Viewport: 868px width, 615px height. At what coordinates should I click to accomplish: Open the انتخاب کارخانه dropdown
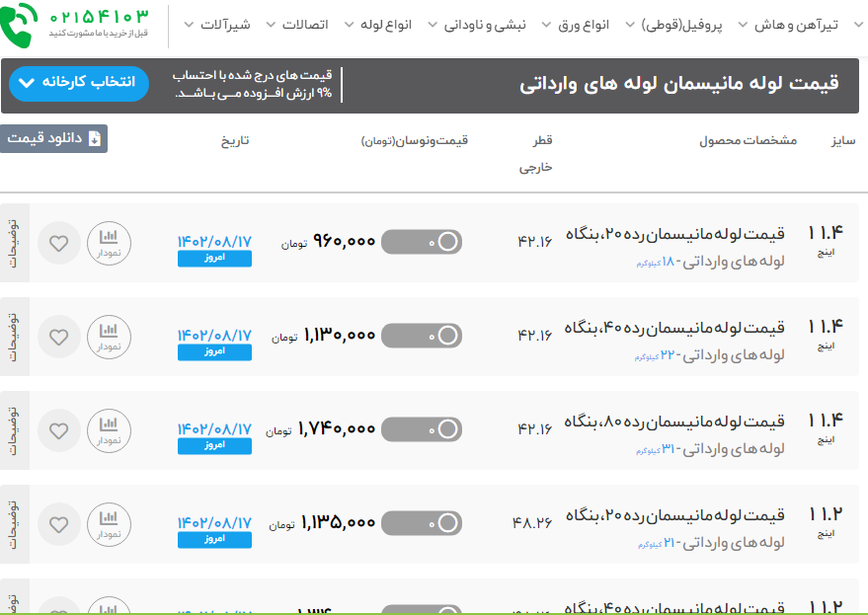pos(79,83)
